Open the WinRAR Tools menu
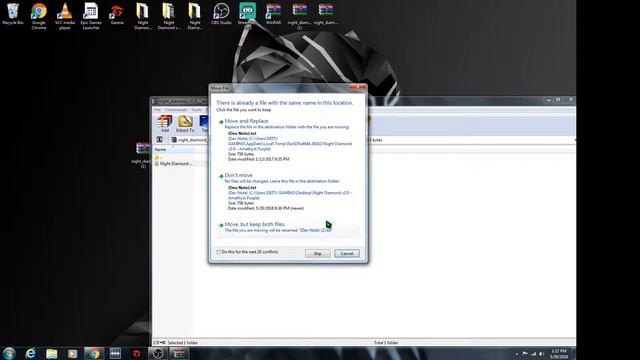 pyautogui.click(x=197, y=110)
